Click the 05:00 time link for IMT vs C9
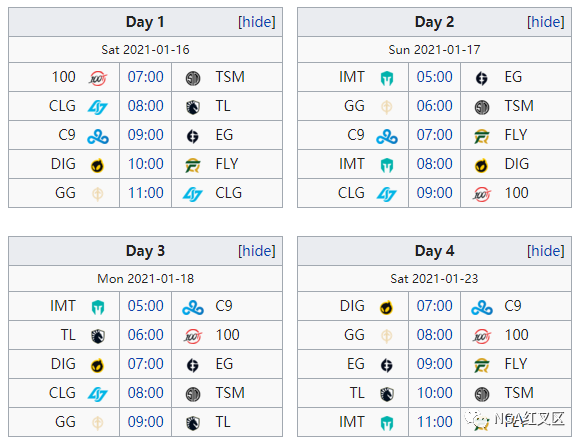Screen dimensions: 583x444 coord(145,306)
